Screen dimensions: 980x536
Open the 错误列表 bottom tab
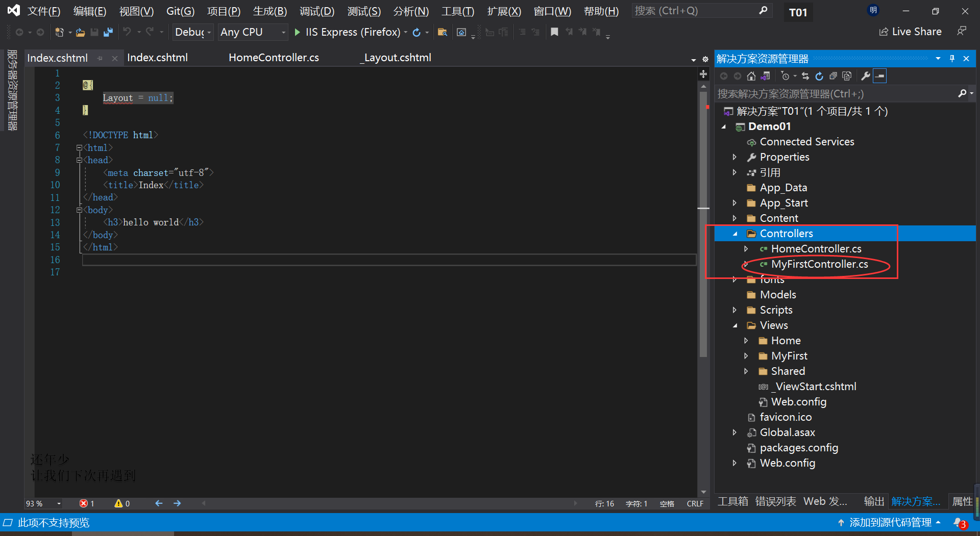[x=775, y=501]
